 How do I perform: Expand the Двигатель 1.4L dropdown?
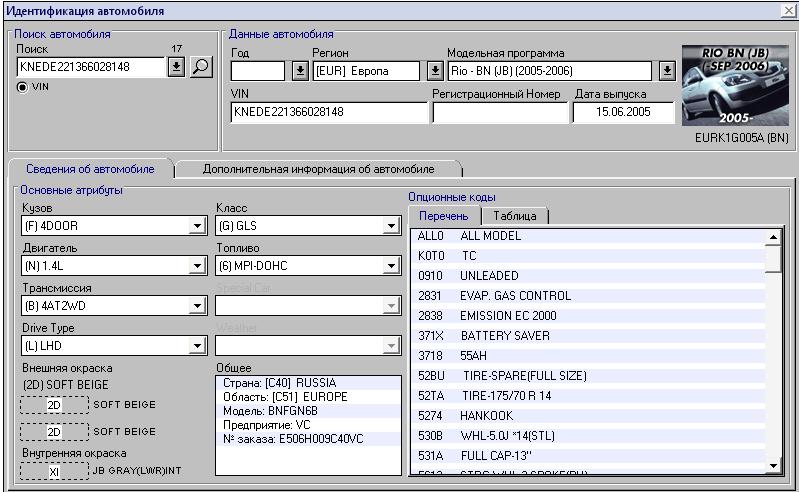pos(198,267)
